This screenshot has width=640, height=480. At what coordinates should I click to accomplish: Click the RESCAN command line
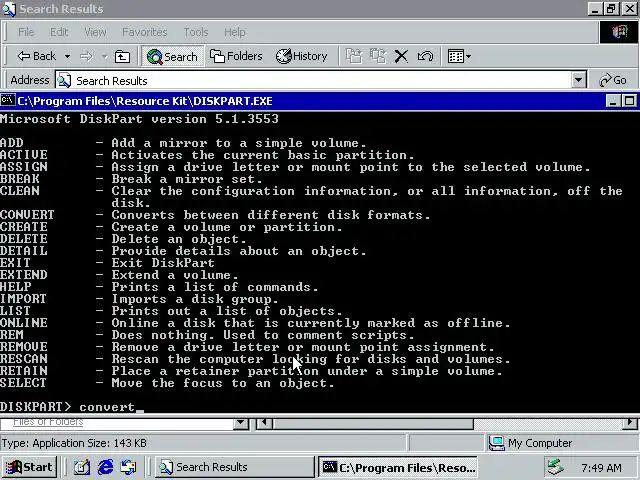click(x=256, y=359)
